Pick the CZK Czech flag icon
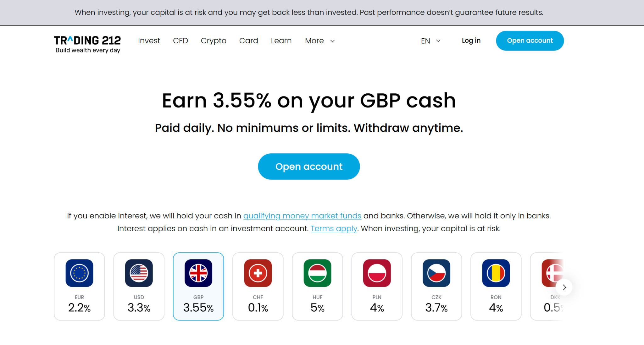This screenshot has width=644, height=345. point(436,273)
